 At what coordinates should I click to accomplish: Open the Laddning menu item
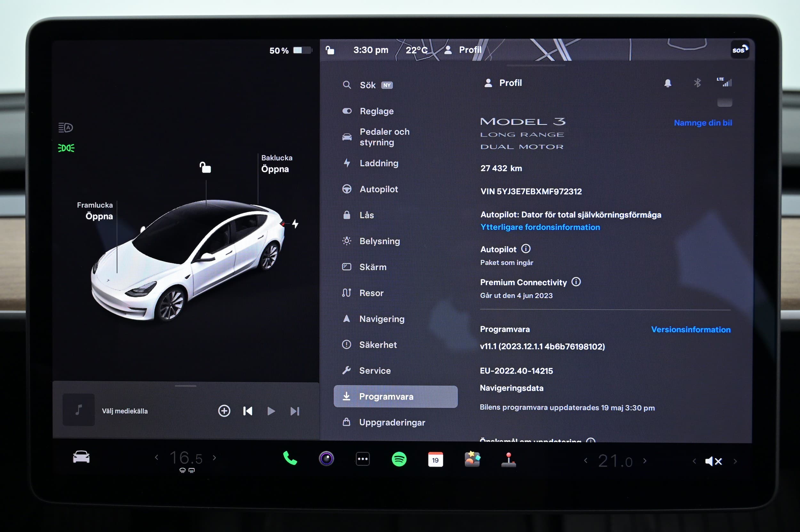[379, 163]
